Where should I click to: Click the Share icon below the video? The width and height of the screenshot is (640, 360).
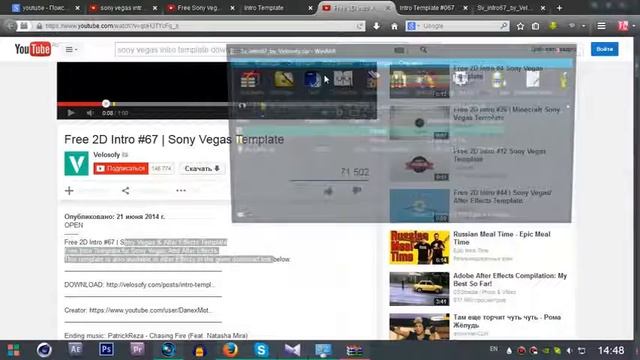pyautogui.click(x=125, y=191)
